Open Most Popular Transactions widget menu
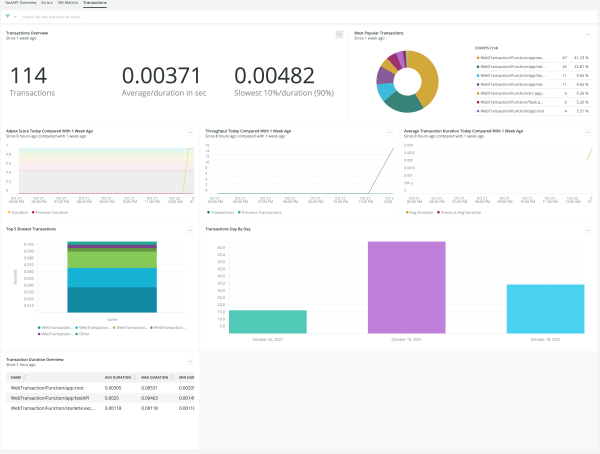Screen dimensions: 600x454 [x=590, y=33]
